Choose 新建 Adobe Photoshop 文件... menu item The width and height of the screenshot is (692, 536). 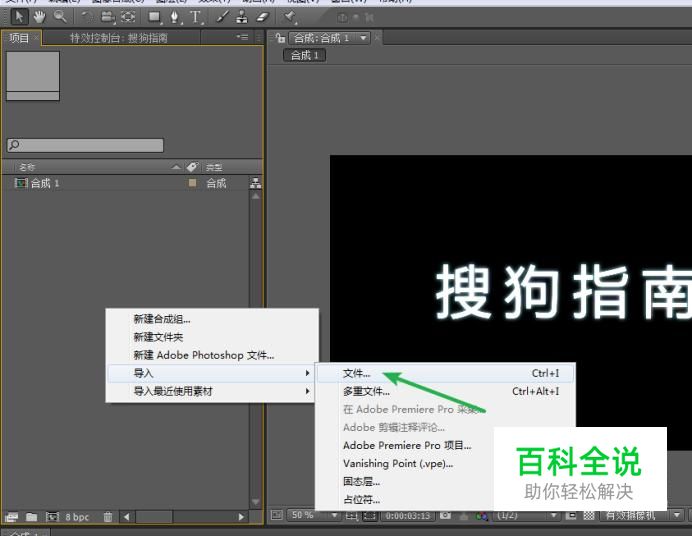204,355
